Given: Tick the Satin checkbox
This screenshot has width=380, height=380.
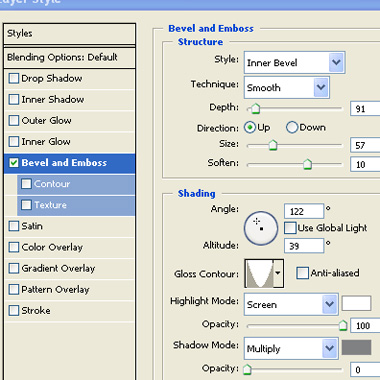Looking at the screenshot, I should tap(14, 226).
